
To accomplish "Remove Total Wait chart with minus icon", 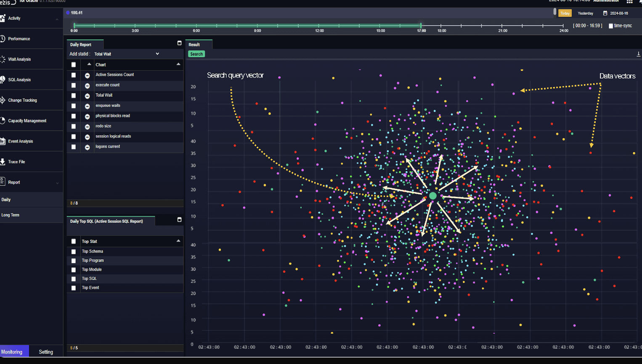I will click(88, 96).
